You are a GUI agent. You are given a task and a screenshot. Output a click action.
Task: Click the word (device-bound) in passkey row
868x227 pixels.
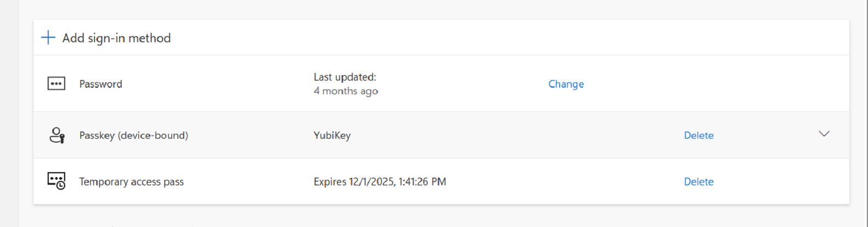(153, 135)
